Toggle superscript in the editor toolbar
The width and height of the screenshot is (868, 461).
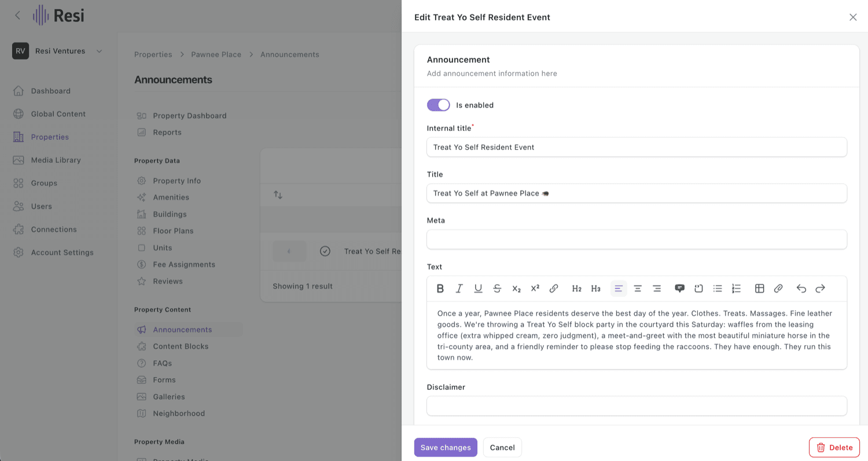tap(535, 288)
